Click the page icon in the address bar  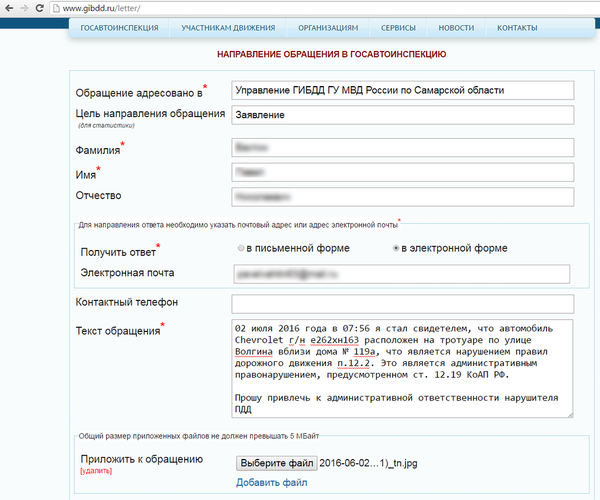(56, 8)
